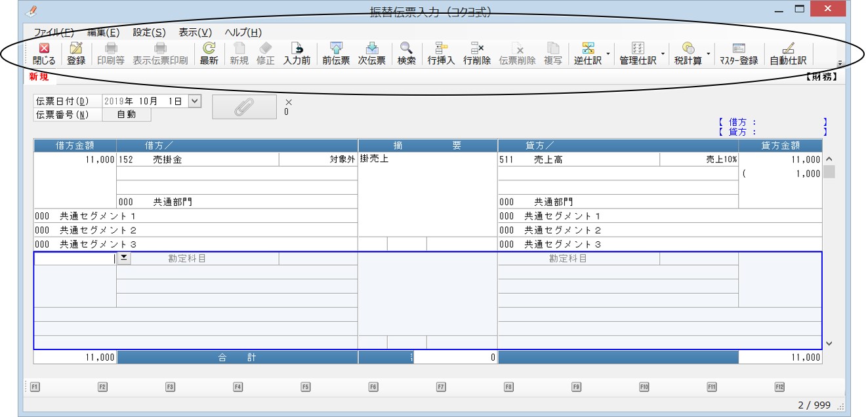The width and height of the screenshot is (868, 417).
Task: Open the 勘定科目 account dropdown arrow
Action: coord(124,258)
